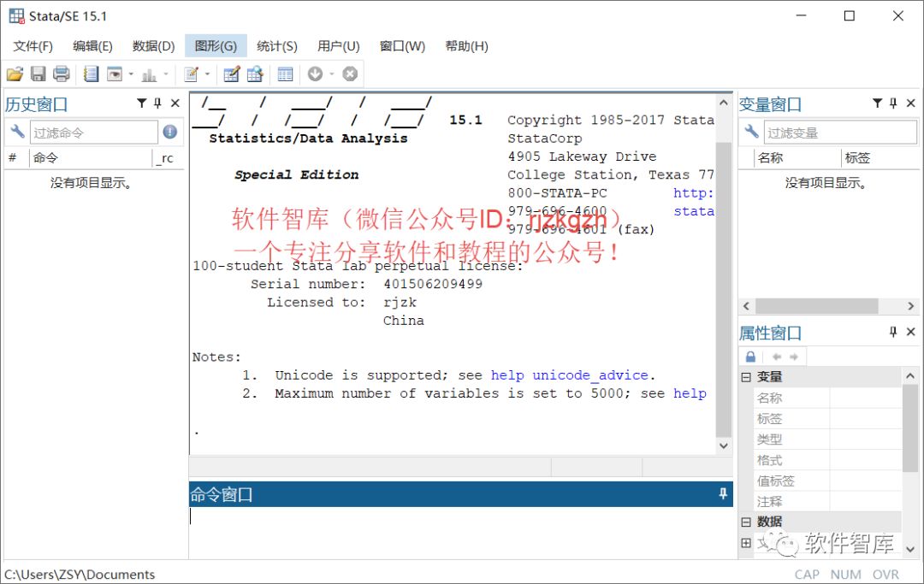The height and width of the screenshot is (584, 924).
Task: Collapse the 变量 section in 属性窗口
Action: (746, 377)
